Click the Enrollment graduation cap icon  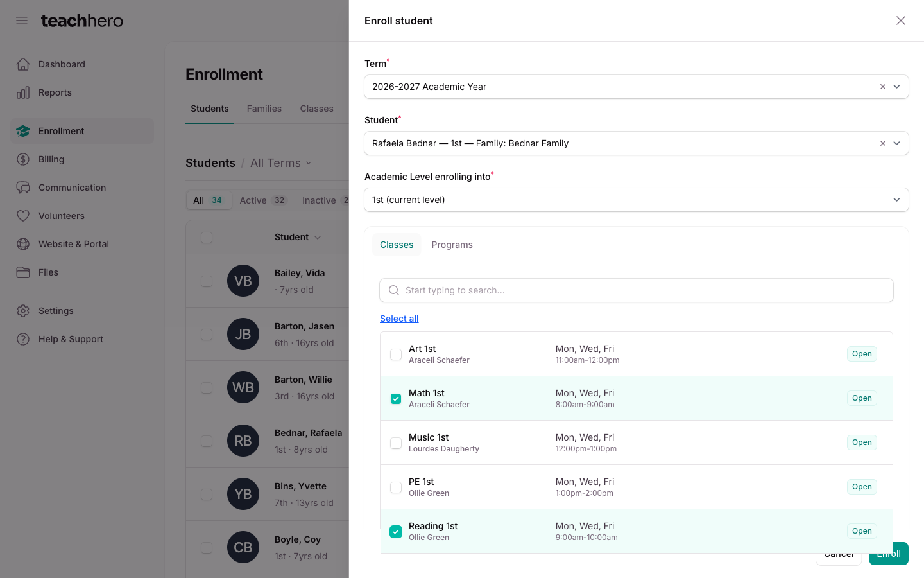point(23,131)
